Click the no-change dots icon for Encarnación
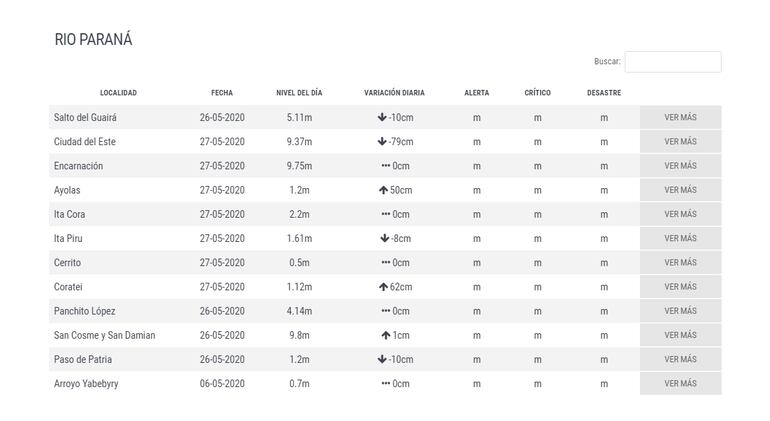770x421 pixels. point(386,166)
